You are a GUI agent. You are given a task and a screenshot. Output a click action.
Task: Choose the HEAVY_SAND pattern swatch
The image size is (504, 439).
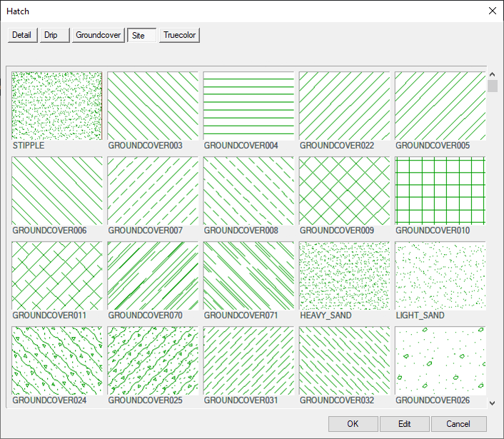(x=344, y=276)
